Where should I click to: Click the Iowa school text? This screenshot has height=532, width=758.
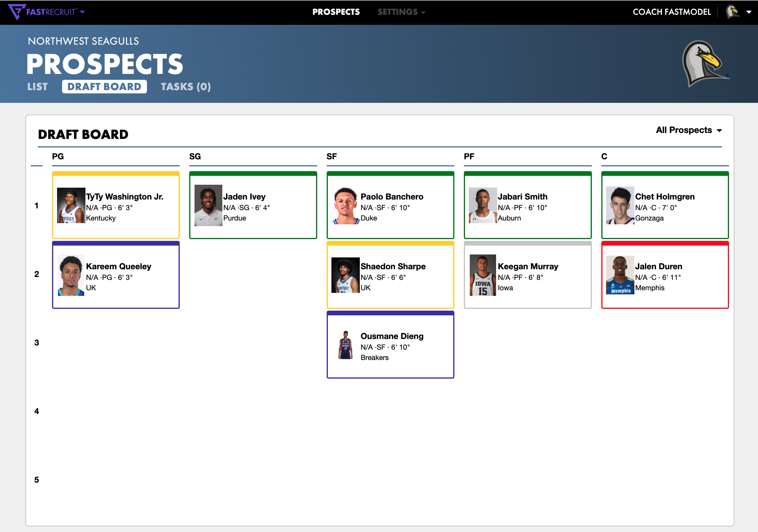coord(505,288)
